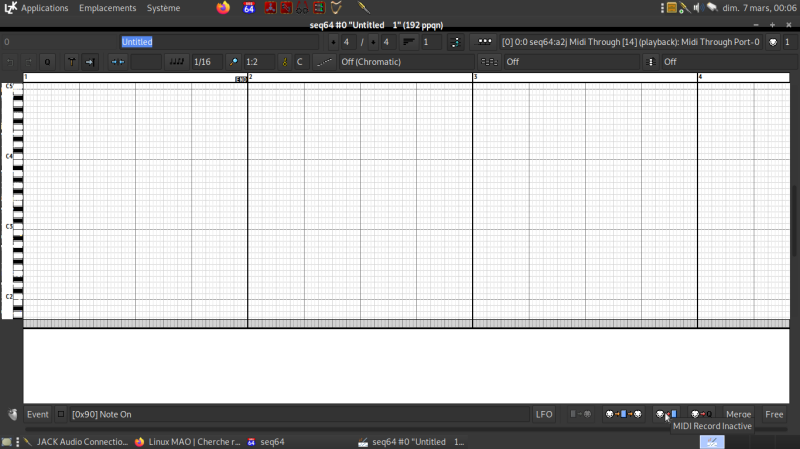Open the MIDI output bus selector button
Viewport: 800px width, 449px height.
(484, 42)
